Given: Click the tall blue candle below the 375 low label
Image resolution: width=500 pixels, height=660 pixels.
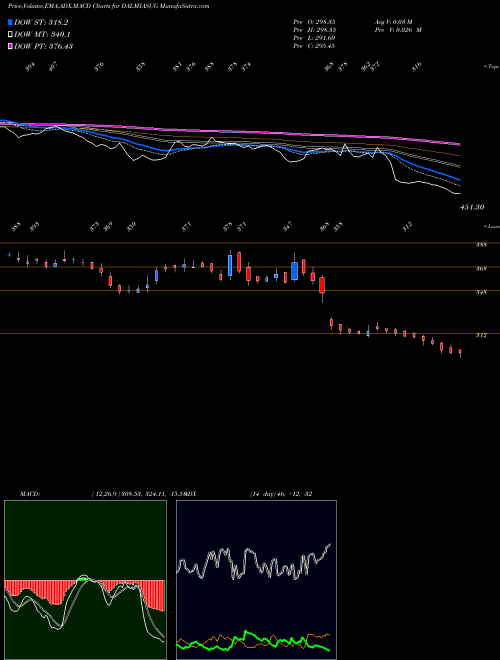Looking at the screenshot, I should [x=230, y=265].
